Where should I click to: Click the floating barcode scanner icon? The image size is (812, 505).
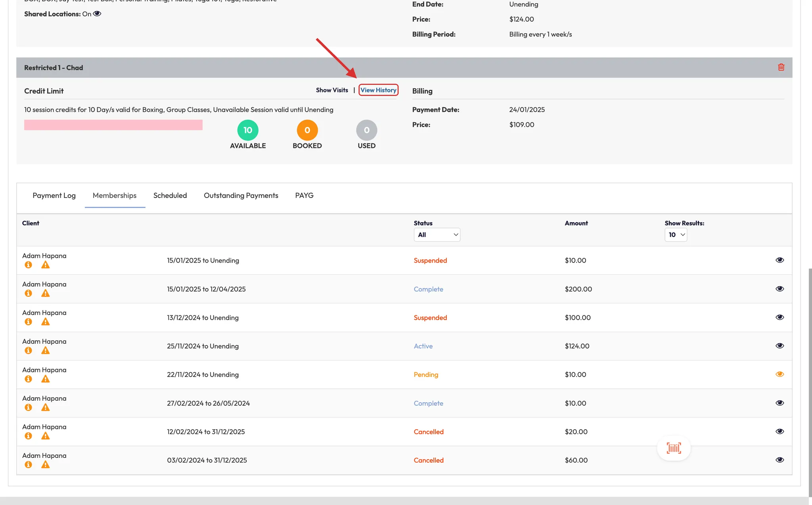(x=674, y=448)
